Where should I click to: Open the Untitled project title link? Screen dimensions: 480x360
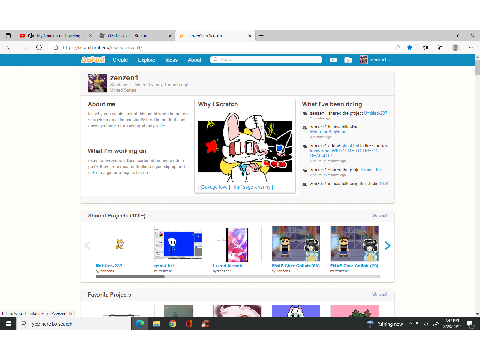109,266
